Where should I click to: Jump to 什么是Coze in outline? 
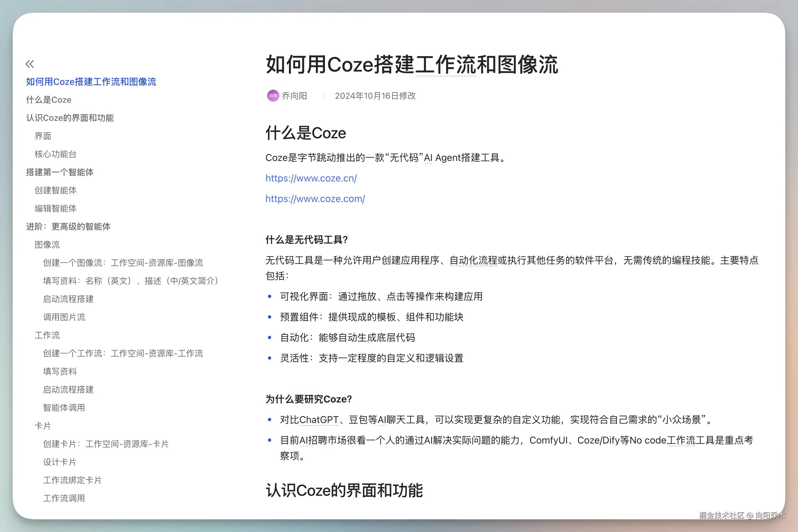[49, 100]
